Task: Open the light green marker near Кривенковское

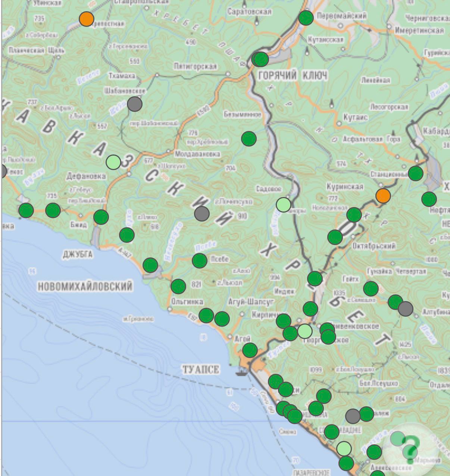Action: (305, 331)
